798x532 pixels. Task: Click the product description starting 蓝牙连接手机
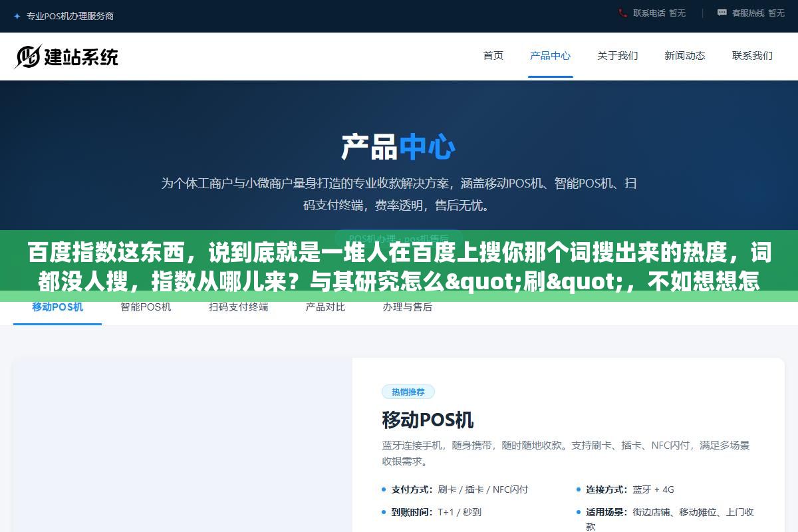pyautogui.click(x=566, y=453)
